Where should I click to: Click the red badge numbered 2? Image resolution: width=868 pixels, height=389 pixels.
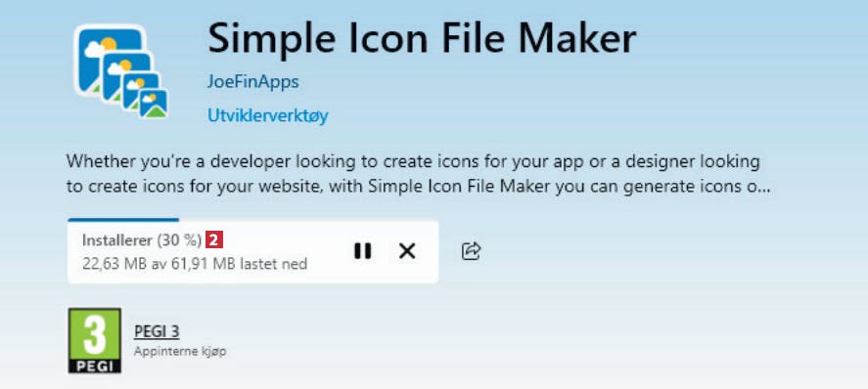click(x=214, y=239)
